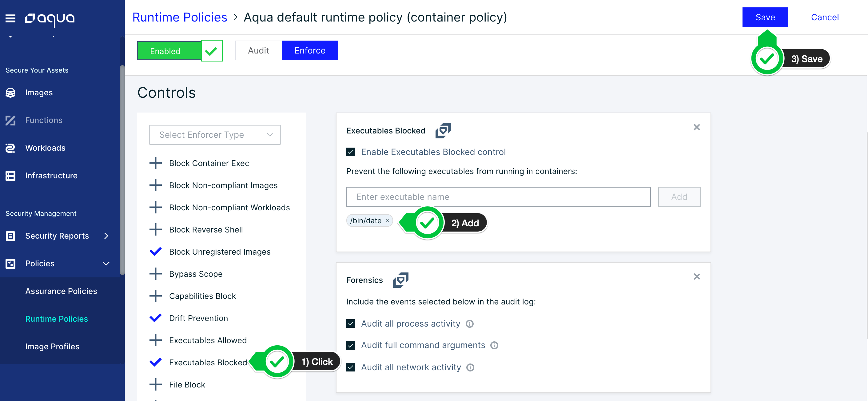Open the hamburger navigation menu
The image size is (868, 401).
click(10, 18)
